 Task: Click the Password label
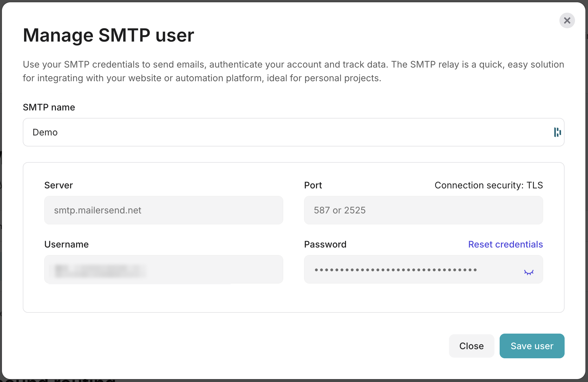click(325, 244)
